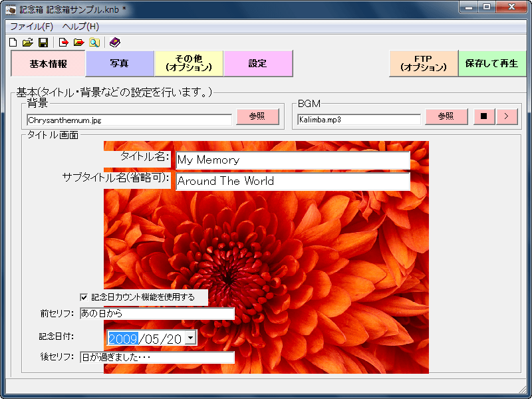This screenshot has width=532, height=399.
Task: Click the export page icon with red arrow
Action: [x=63, y=43]
